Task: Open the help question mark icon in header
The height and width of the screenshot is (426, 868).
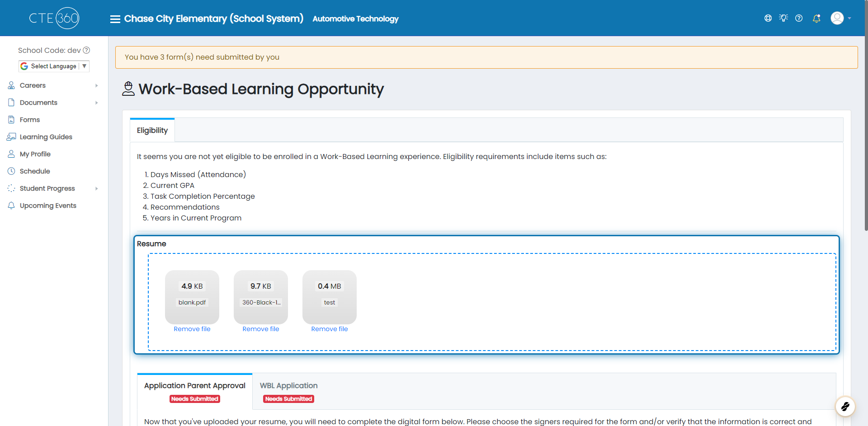Action: tap(799, 18)
